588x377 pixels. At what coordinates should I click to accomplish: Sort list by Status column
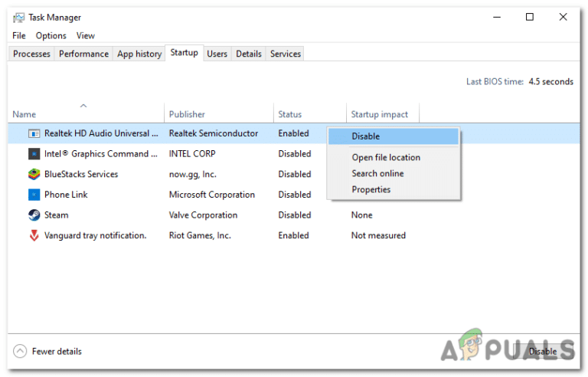point(289,114)
